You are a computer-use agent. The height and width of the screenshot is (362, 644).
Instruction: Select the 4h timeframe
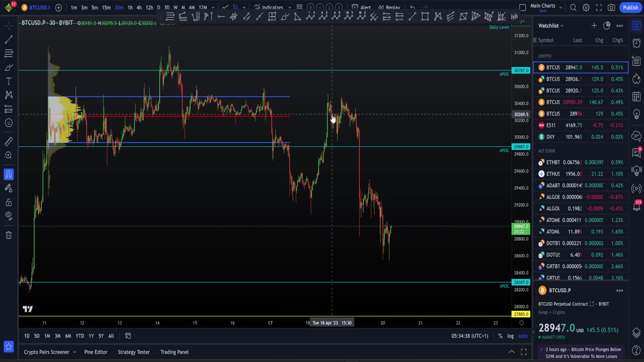pos(139,8)
